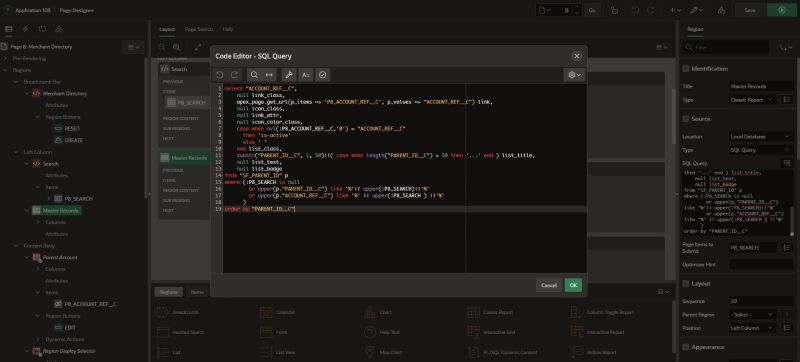
Task: Focus the page number field showing 8
Action: 562,10
